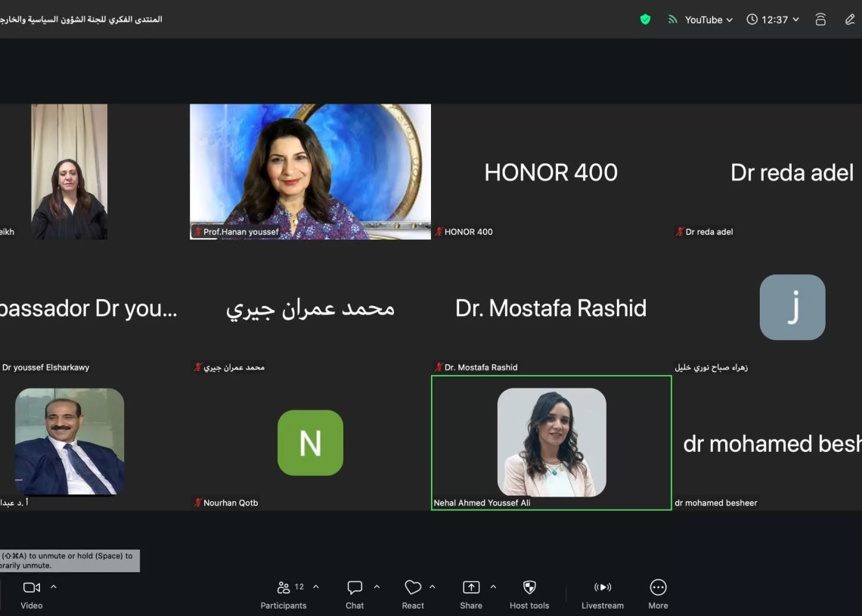Image resolution: width=862 pixels, height=616 pixels.
Task: Expand the Share options chevron
Action: pyautogui.click(x=493, y=587)
